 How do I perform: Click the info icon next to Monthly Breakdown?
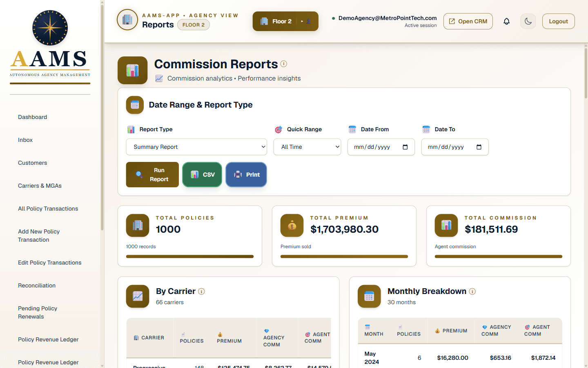tap(472, 292)
